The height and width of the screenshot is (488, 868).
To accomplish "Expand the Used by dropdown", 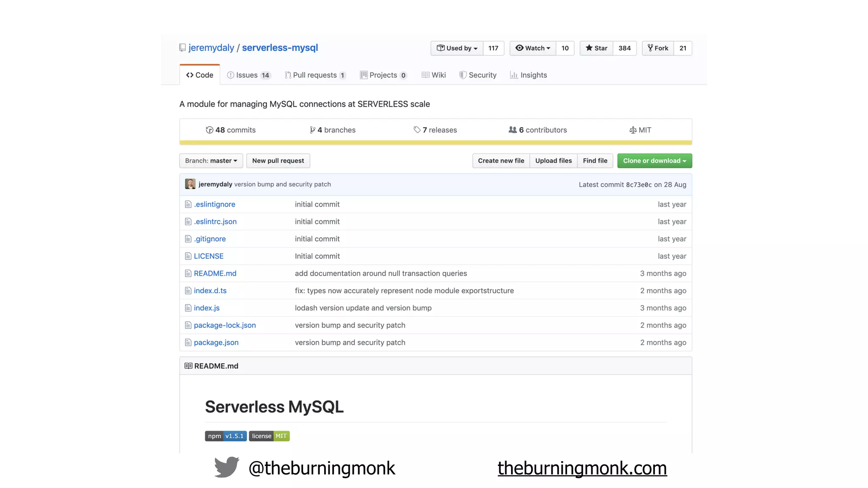I will pyautogui.click(x=457, y=48).
